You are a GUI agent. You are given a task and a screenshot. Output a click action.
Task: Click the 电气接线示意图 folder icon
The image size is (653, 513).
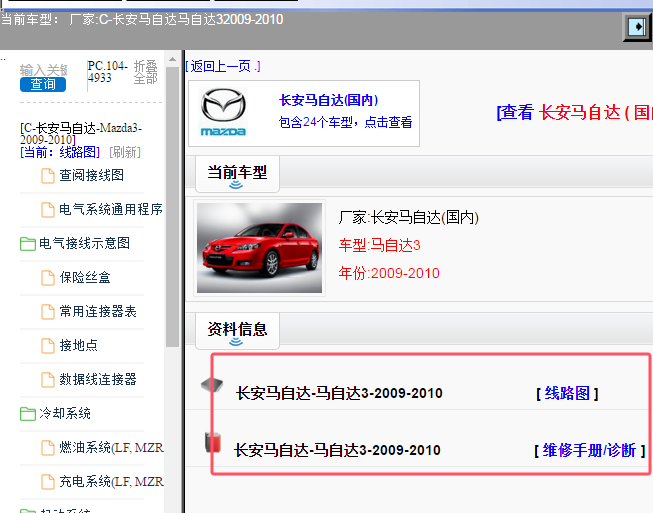coord(27,244)
